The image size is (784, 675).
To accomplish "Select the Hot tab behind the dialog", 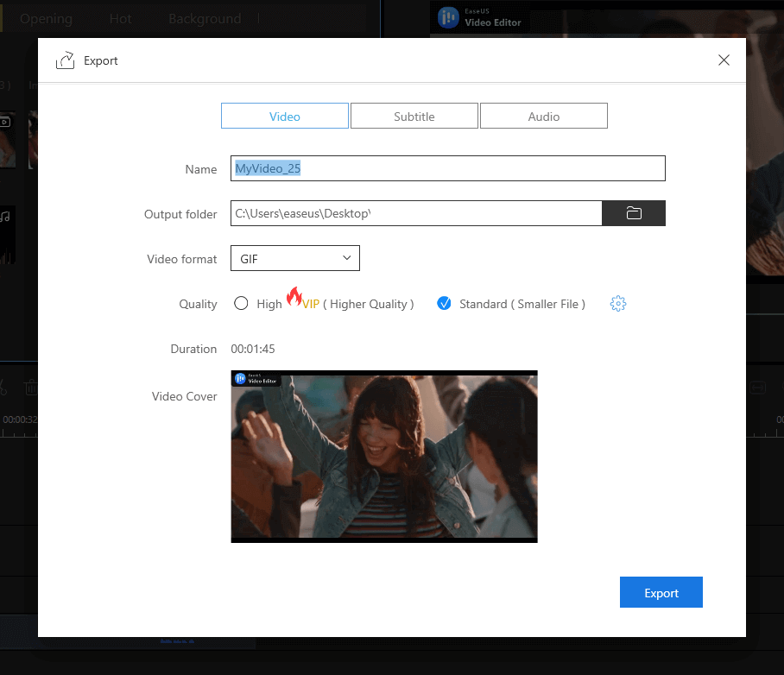I will pos(121,18).
